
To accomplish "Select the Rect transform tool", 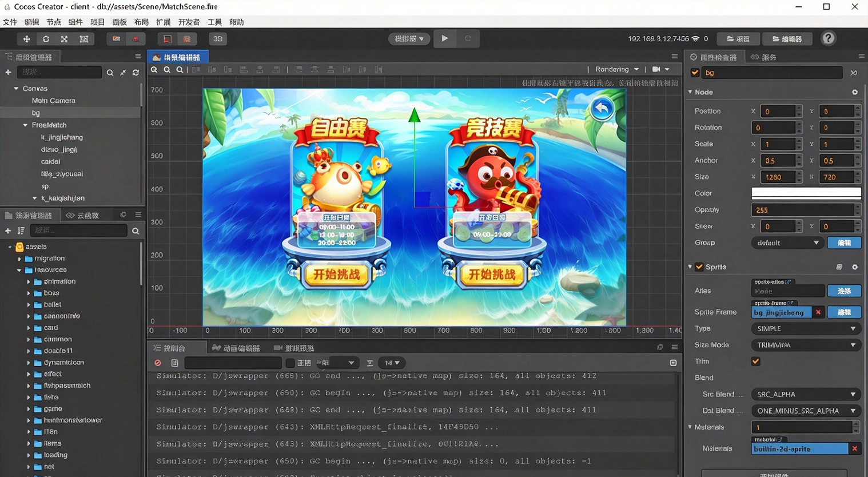I will click(x=83, y=39).
